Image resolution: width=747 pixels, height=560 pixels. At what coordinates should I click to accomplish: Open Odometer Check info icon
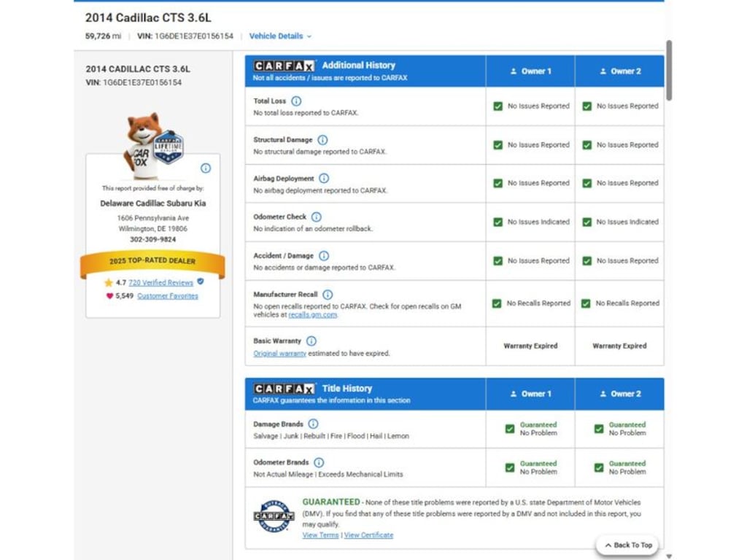tap(317, 217)
